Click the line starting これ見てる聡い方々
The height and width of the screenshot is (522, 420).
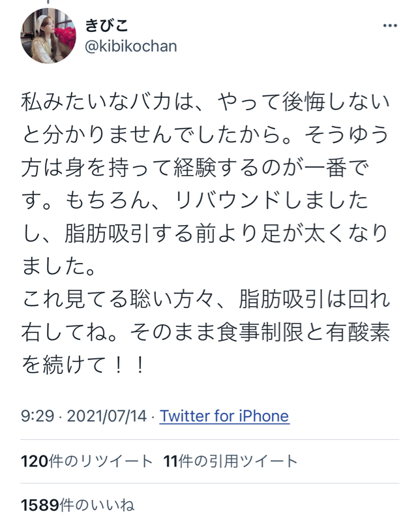point(205,299)
